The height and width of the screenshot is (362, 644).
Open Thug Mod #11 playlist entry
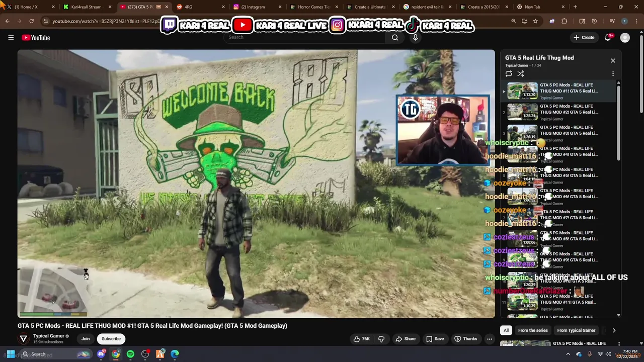click(558, 303)
